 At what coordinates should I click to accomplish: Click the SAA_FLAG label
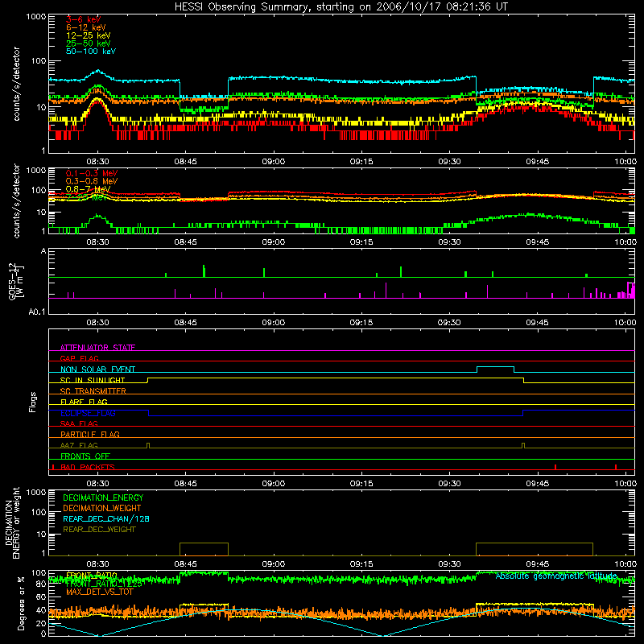[79, 423]
